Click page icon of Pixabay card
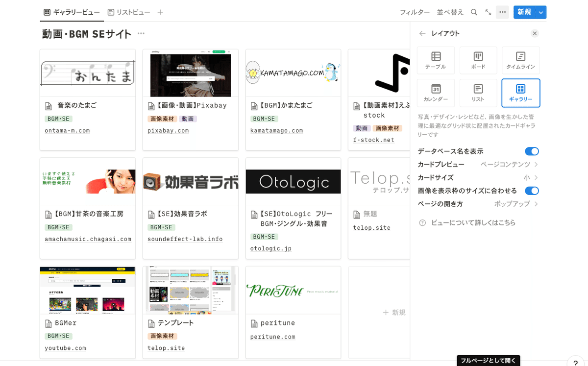This screenshot has height=366, width=588. point(151,106)
